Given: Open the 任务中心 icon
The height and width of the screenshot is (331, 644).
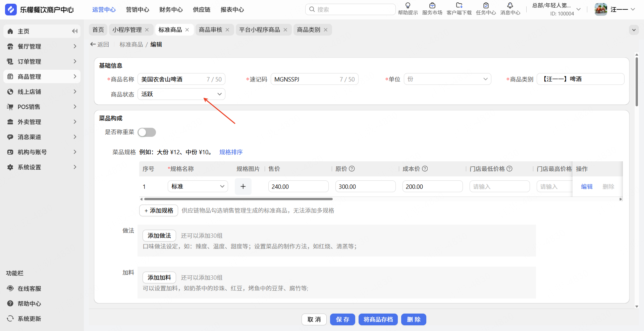Looking at the screenshot, I should [486, 6].
